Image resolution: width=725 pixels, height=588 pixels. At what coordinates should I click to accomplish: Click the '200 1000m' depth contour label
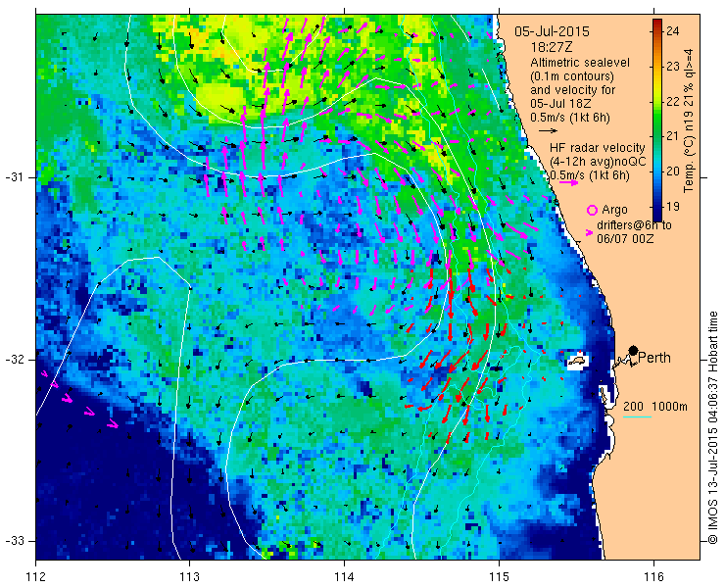[655, 407]
